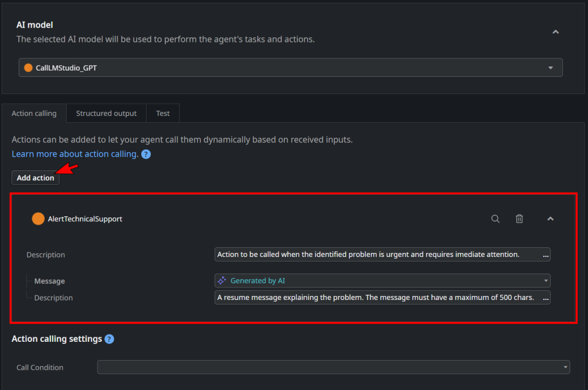Open the Call Condition dropdown

[x=566, y=367]
